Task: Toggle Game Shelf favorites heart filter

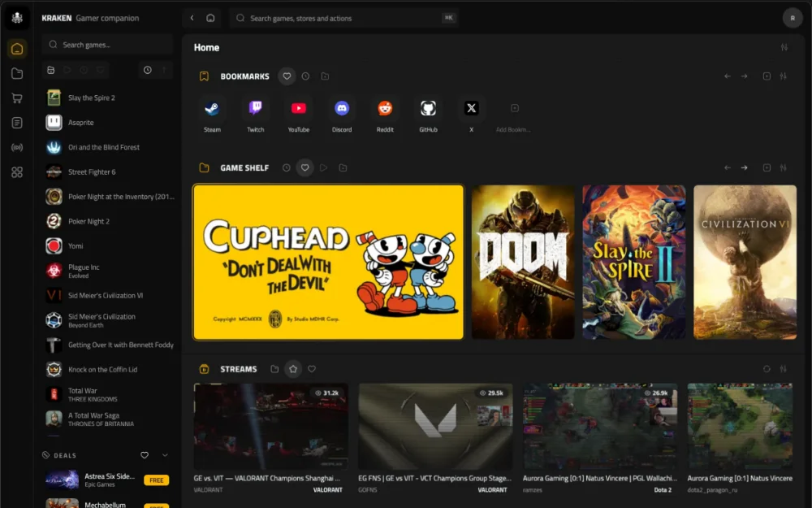Action: click(305, 168)
